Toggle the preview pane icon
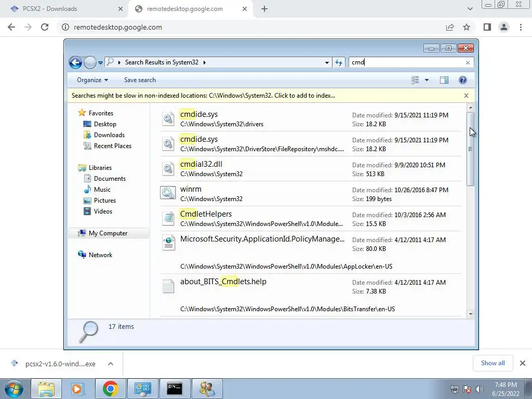The image size is (532, 399). [x=444, y=80]
